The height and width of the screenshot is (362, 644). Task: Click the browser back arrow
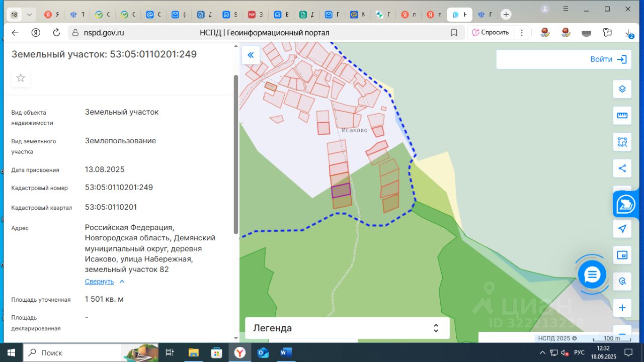click(x=15, y=33)
